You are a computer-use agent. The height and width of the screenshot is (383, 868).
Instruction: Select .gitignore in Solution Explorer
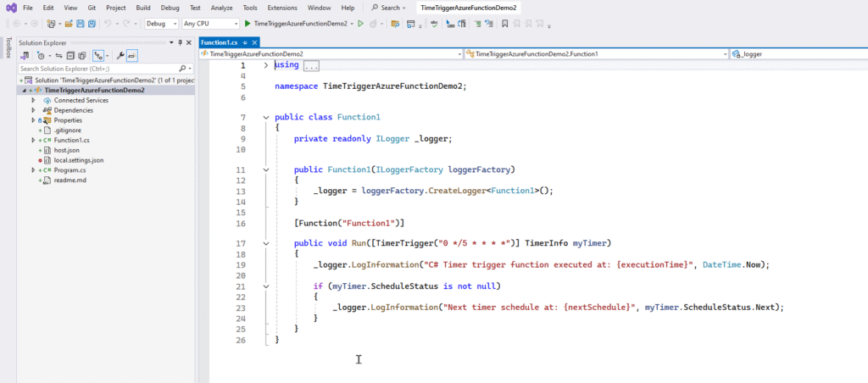[68, 130]
